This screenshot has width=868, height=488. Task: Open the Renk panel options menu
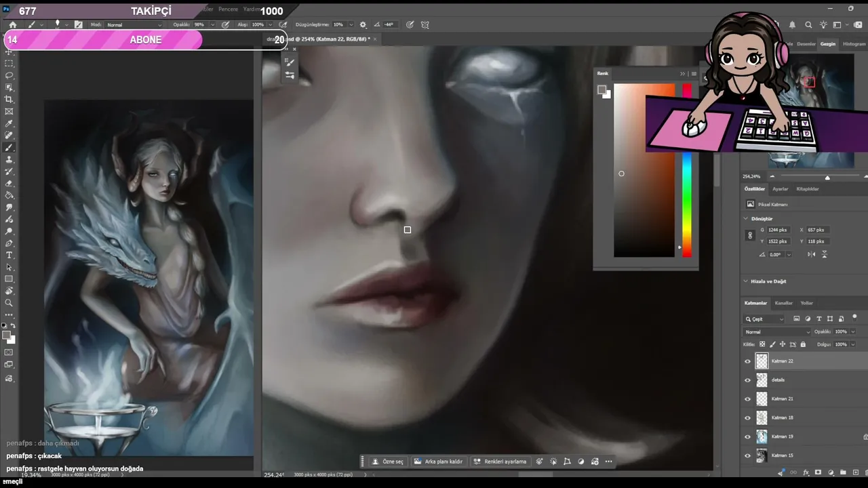click(694, 74)
